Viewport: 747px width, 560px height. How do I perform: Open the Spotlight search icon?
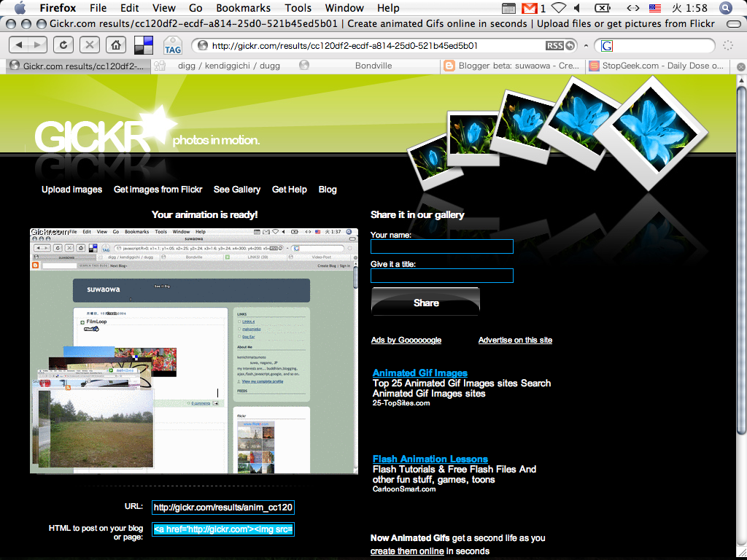(726, 8)
